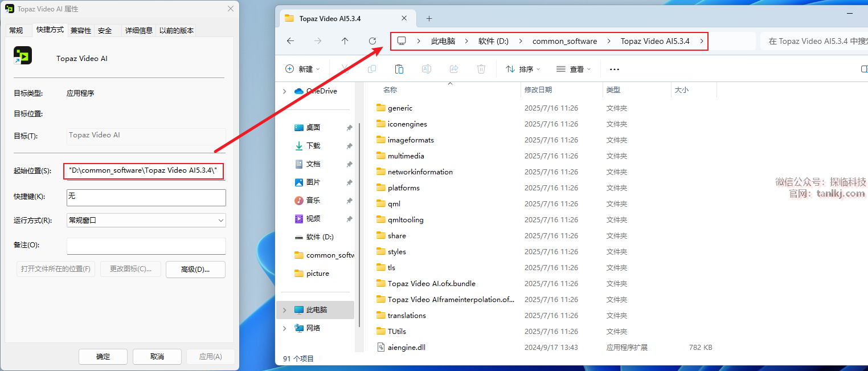Click 软件 (D:) in the address breadcrumb
The width and height of the screenshot is (868, 371).
pos(493,41)
